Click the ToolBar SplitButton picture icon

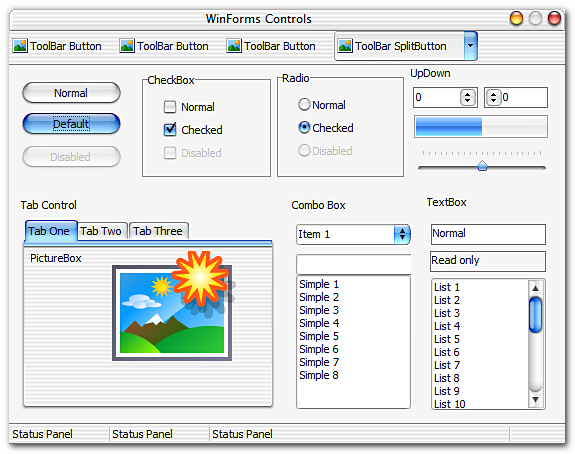coord(345,46)
